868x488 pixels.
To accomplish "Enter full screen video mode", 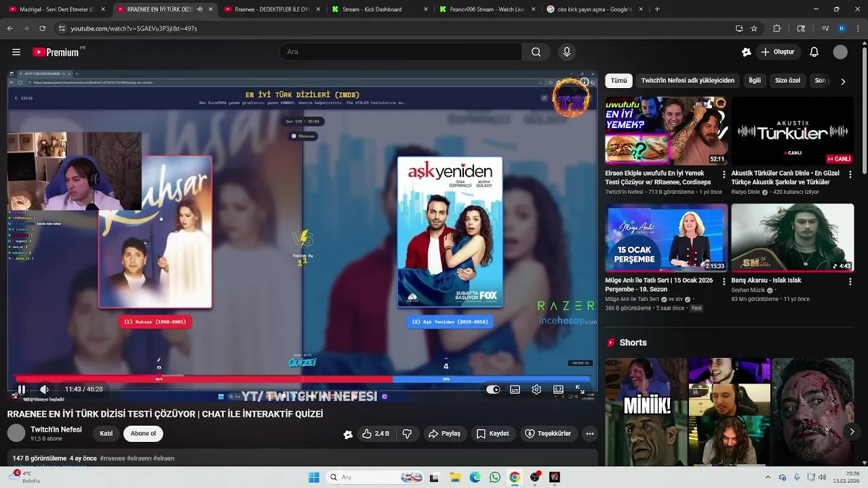I will pos(580,390).
